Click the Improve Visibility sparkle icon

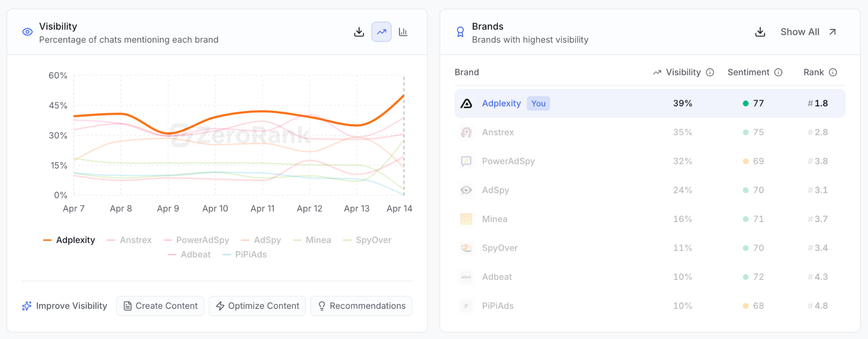point(27,306)
